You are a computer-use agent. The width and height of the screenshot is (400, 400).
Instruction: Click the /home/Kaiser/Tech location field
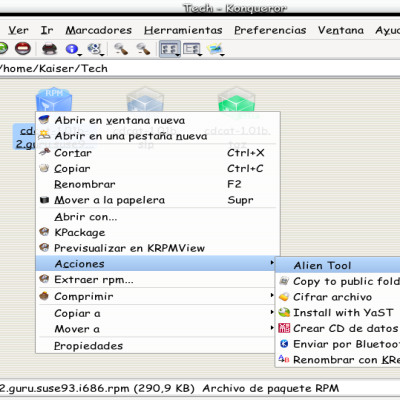tap(200, 69)
